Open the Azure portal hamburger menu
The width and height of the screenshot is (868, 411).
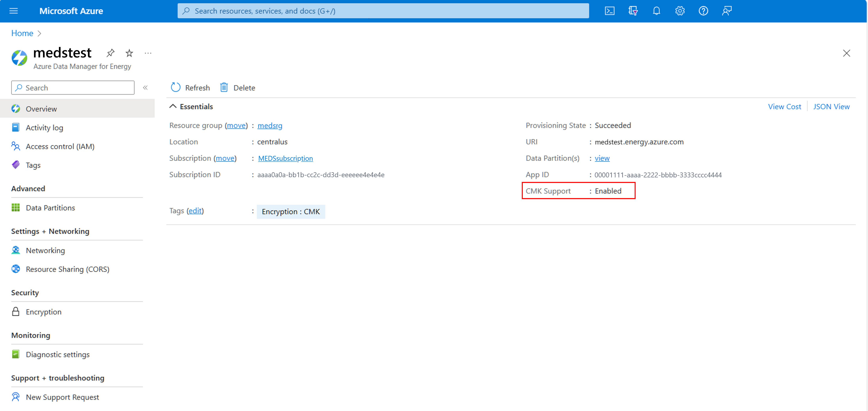pyautogui.click(x=13, y=10)
